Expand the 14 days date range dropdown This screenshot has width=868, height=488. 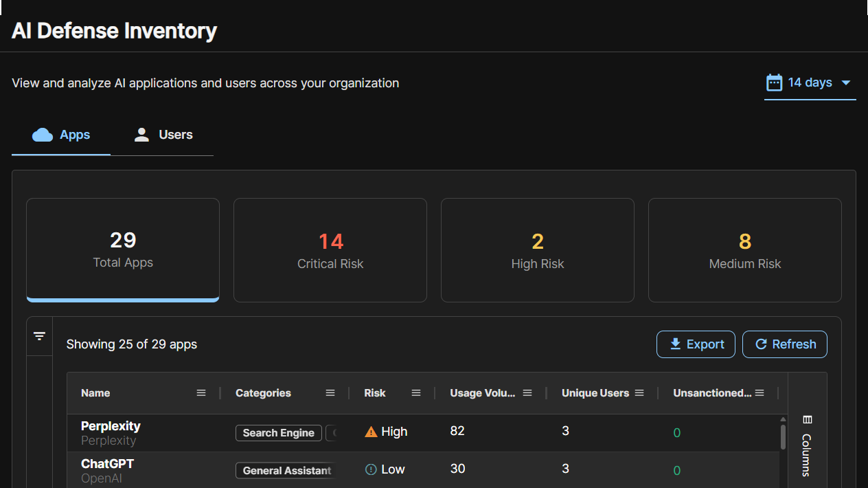point(810,82)
